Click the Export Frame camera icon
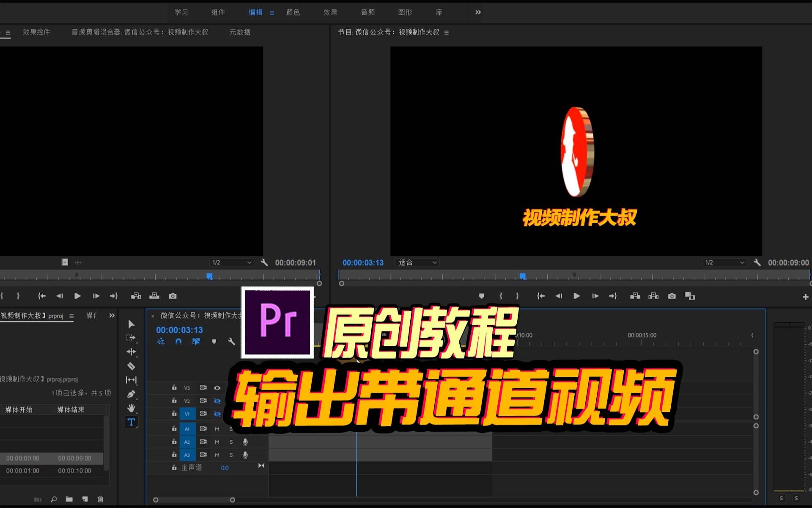Viewport: 812px width, 508px height. click(672, 296)
